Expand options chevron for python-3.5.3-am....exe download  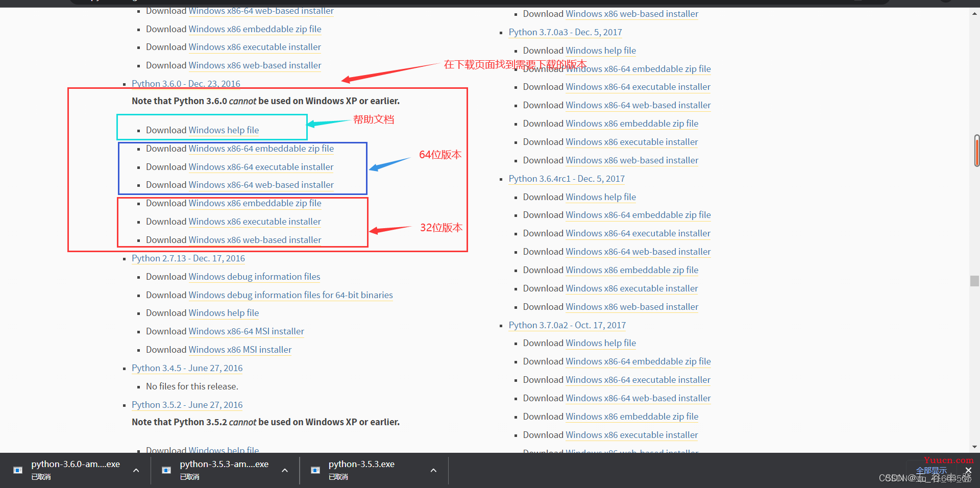[x=285, y=470]
